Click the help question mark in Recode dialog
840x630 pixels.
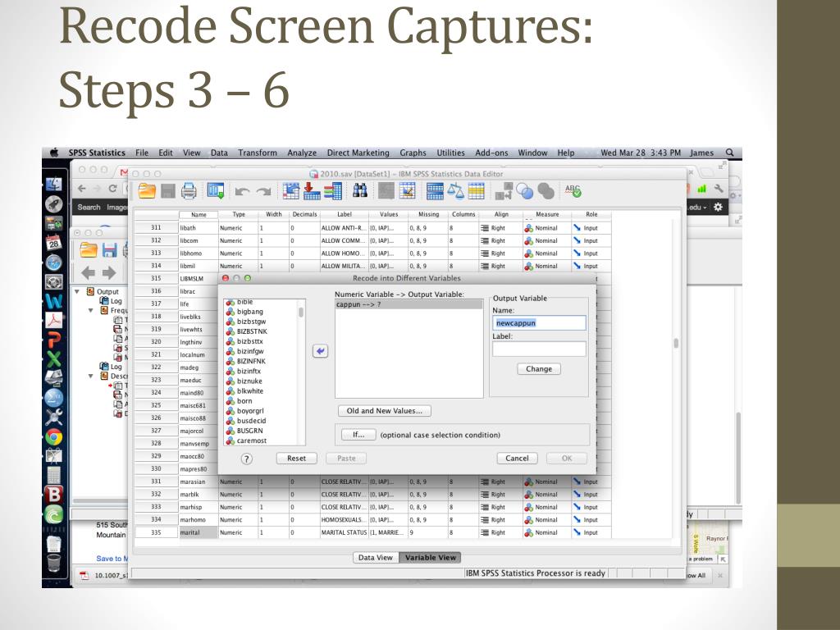(x=246, y=459)
